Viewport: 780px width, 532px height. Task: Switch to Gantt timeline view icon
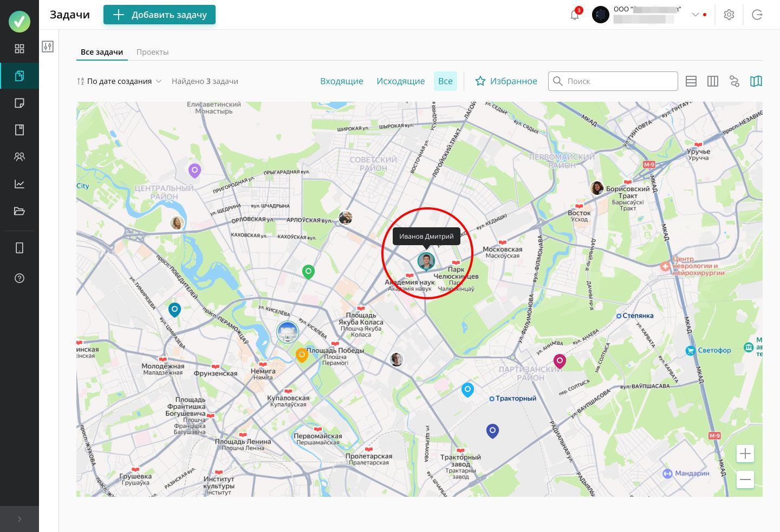(734, 81)
